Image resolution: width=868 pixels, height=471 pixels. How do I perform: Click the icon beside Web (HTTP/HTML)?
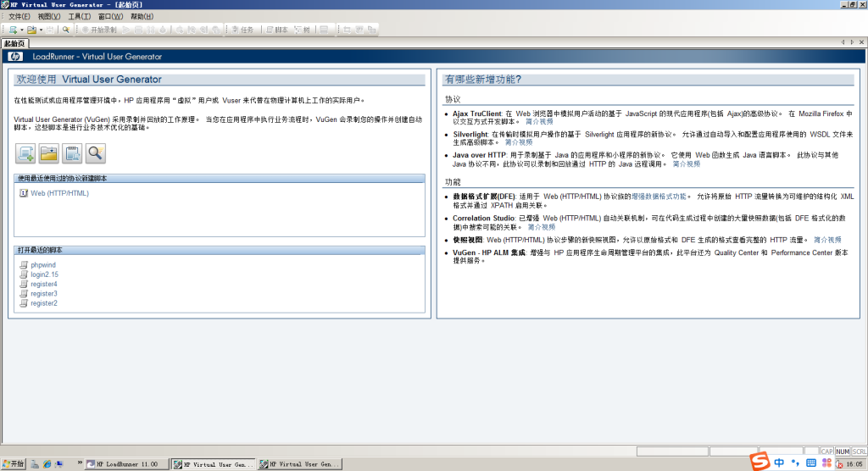coord(24,193)
